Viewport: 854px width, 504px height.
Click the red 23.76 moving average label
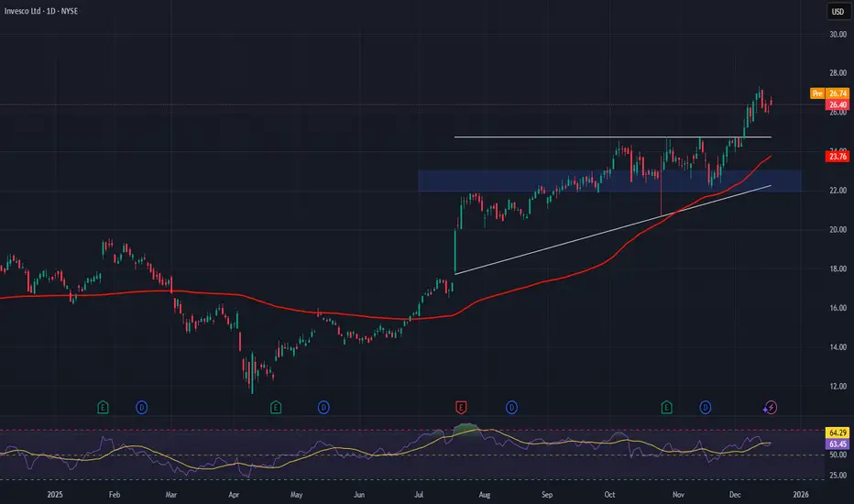pos(838,157)
